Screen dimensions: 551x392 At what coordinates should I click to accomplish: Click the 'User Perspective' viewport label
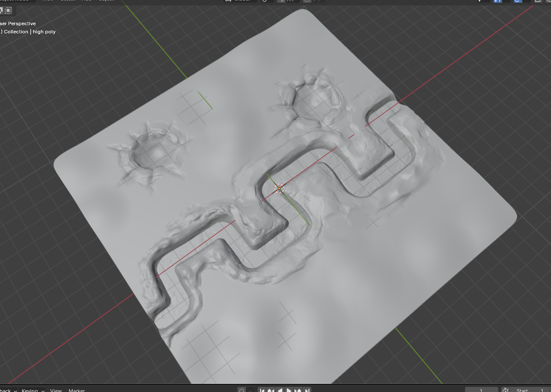(18, 23)
